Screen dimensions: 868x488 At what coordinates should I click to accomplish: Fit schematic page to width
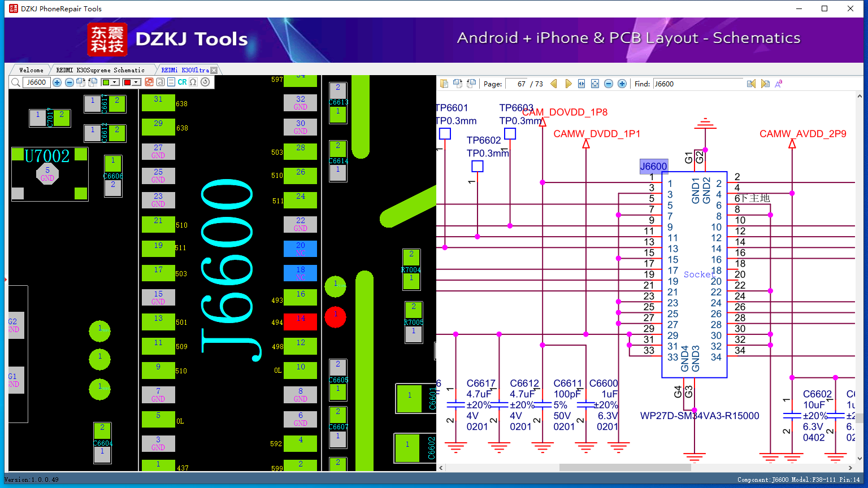tap(582, 84)
